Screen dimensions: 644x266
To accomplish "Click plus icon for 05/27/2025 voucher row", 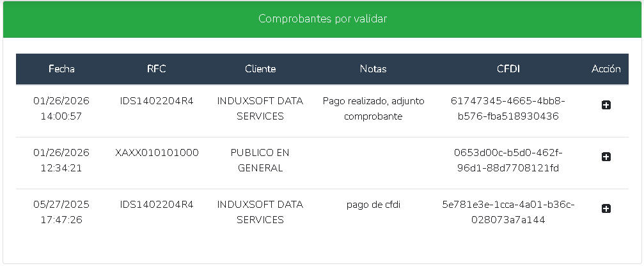I will (606, 208).
